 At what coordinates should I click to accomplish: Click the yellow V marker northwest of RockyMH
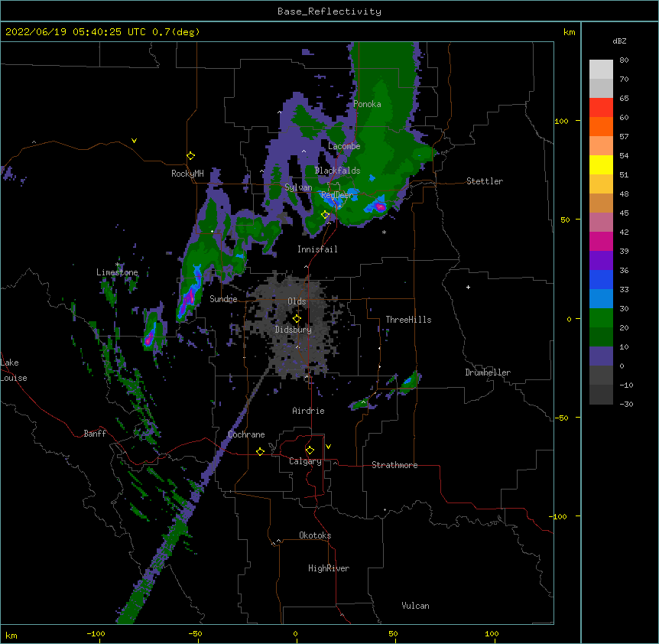point(134,141)
